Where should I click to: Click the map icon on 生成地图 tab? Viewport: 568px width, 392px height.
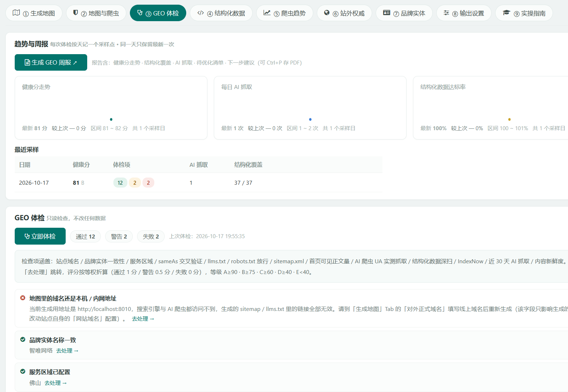point(16,13)
